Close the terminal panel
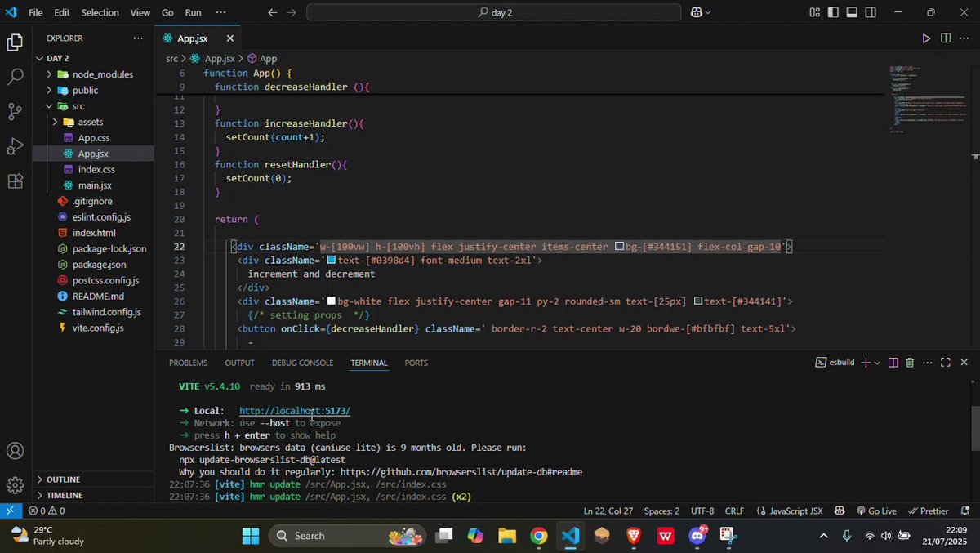The width and height of the screenshot is (980, 553). point(964,363)
